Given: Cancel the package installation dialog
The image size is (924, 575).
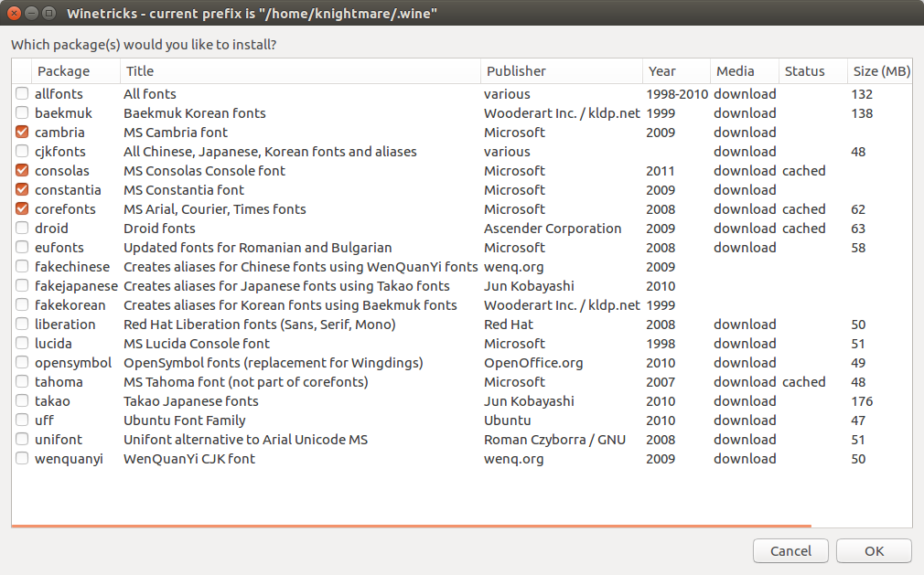Looking at the screenshot, I should pyautogui.click(x=790, y=551).
